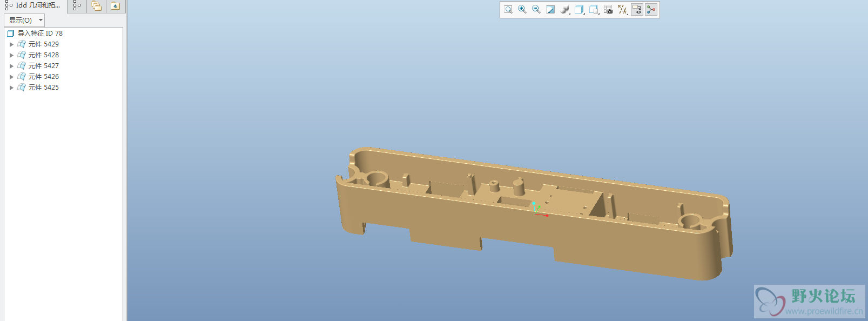Open the folder browser tab
The height and width of the screenshot is (321, 868).
click(96, 6)
